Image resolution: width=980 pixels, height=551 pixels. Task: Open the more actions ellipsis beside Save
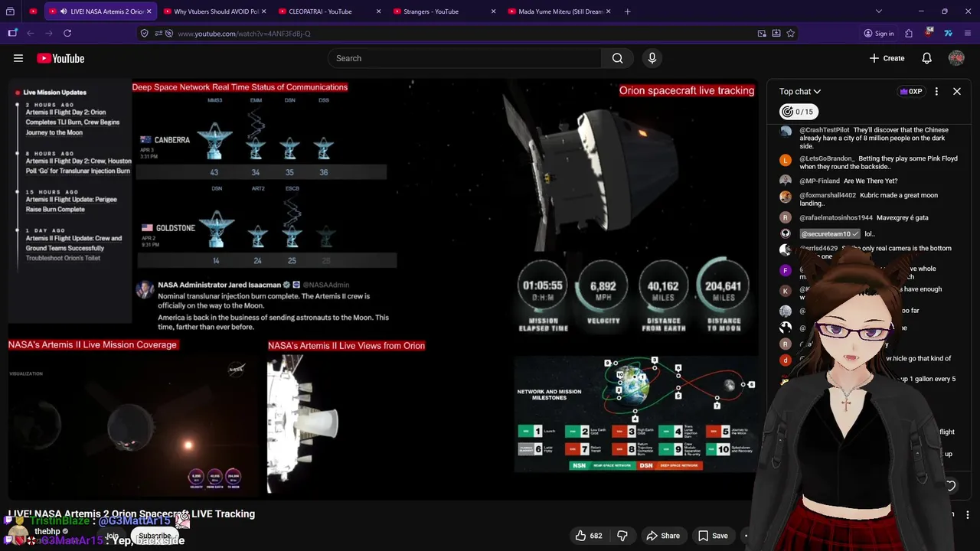pyautogui.click(x=746, y=536)
